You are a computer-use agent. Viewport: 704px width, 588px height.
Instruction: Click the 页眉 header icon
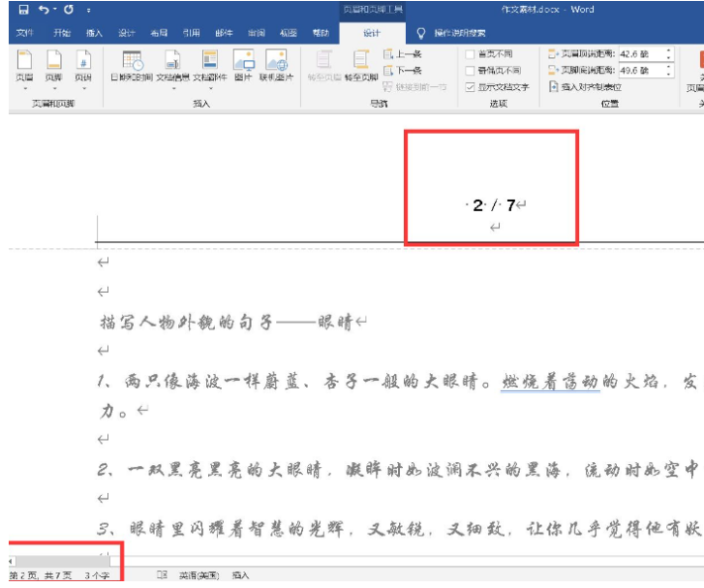(25, 60)
